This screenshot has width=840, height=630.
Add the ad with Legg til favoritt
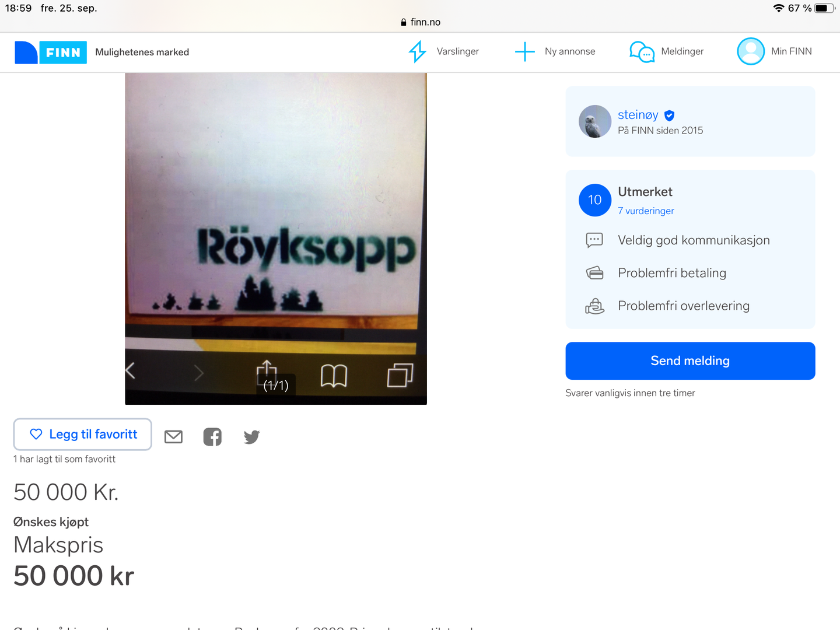[x=83, y=434]
